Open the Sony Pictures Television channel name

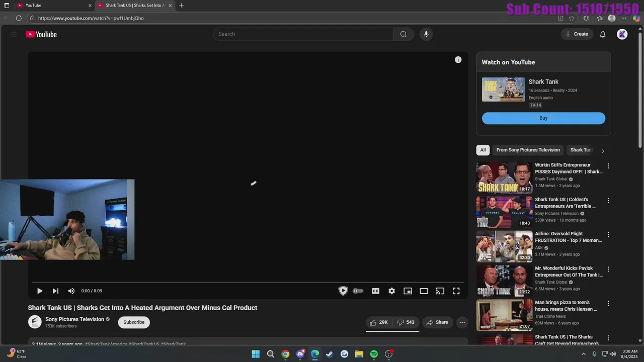(x=74, y=319)
